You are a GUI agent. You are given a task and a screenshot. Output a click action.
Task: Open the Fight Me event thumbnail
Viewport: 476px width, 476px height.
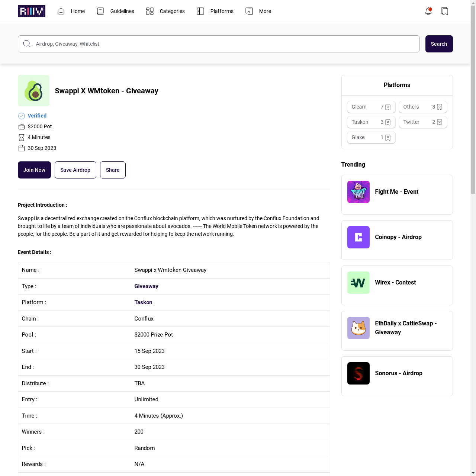click(358, 192)
